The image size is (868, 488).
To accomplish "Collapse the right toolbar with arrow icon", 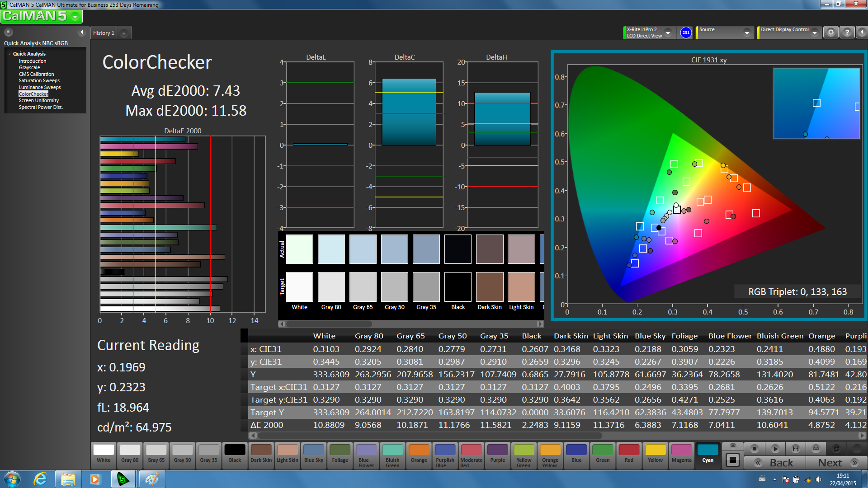I will pyautogui.click(x=862, y=33).
